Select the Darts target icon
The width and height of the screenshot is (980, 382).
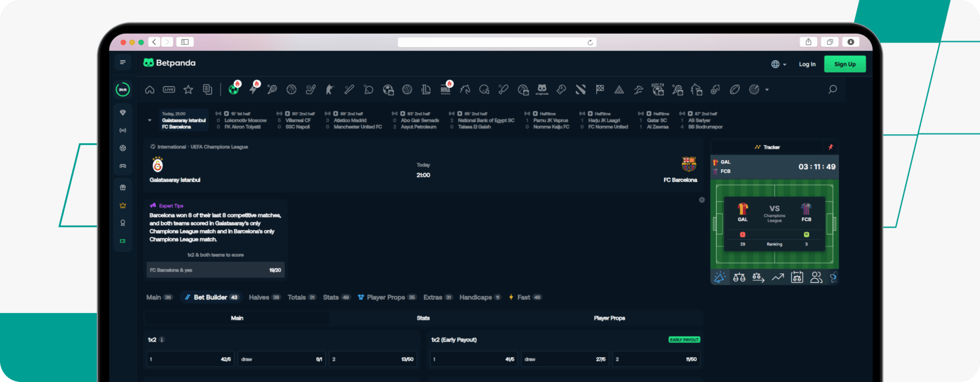pyautogui.click(x=754, y=90)
